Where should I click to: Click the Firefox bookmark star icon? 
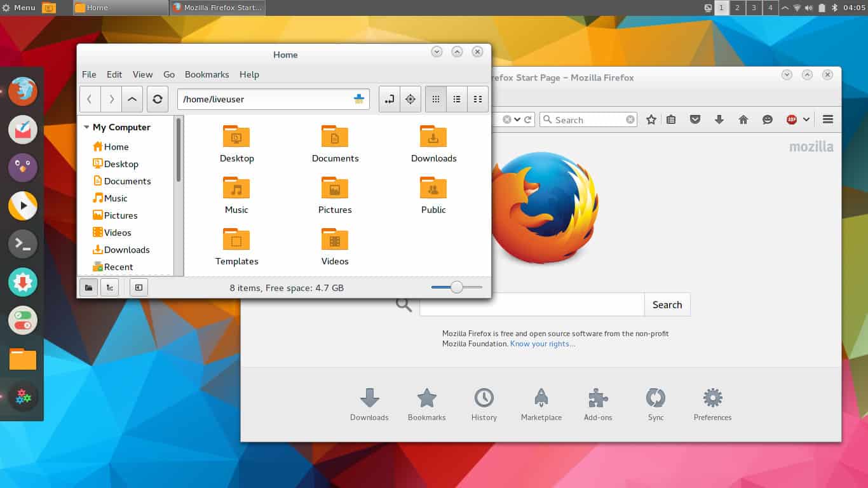pyautogui.click(x=651, y=119)
